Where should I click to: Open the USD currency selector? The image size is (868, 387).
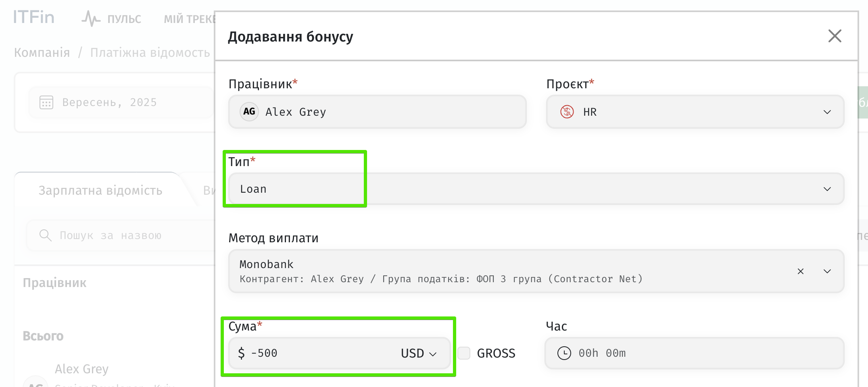click(419, 354)
